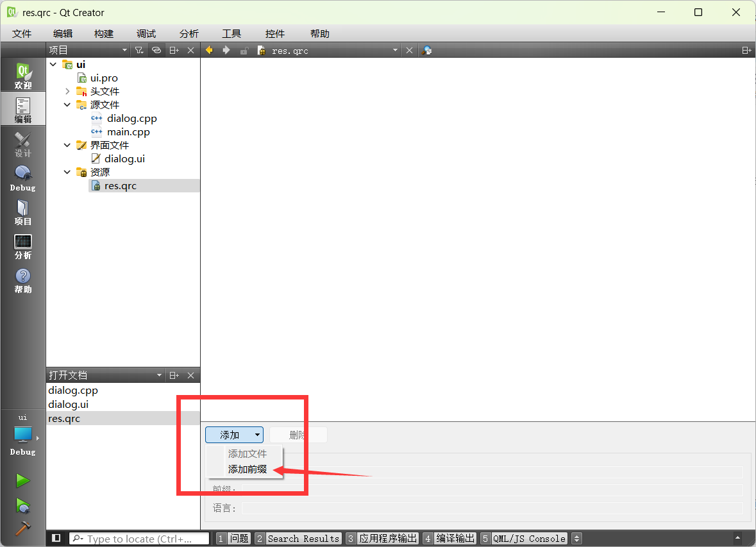Screen dimensions: 756x547
Task: Go back with the left arrow
Action: pyautogui.click(x=209, y=50)
